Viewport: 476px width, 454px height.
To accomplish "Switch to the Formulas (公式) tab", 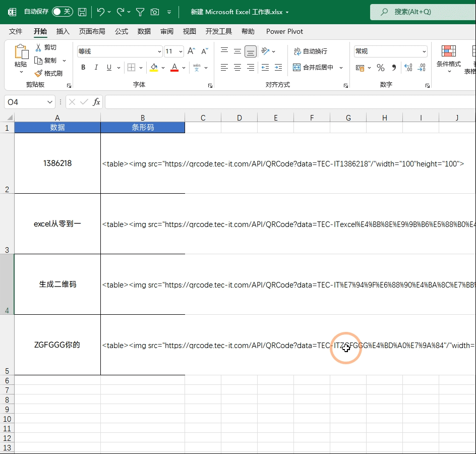I will tap(122, 31).
